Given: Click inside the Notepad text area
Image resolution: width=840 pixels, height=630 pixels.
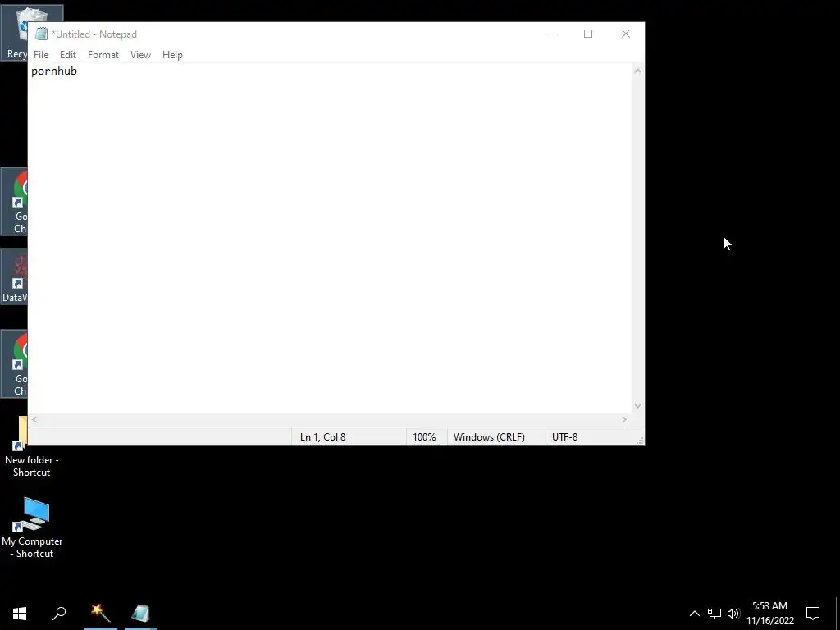Looking at the screenshot, I should pyautogui.click(x=330, y=239).
